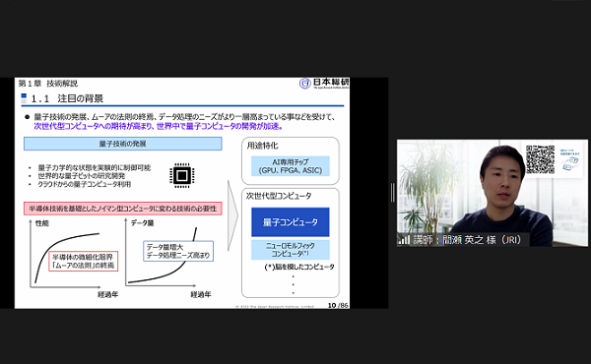Click the 第1章 技術解説 chapter label
The height and width of the screenshot is (364, 591).
tap(48, 84)
